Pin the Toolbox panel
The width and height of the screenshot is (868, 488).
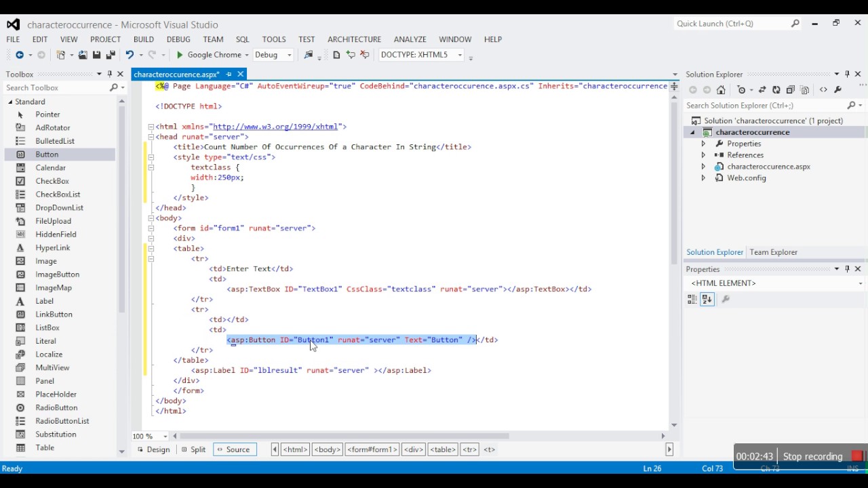pyautogui.click(x=110, y=74)
